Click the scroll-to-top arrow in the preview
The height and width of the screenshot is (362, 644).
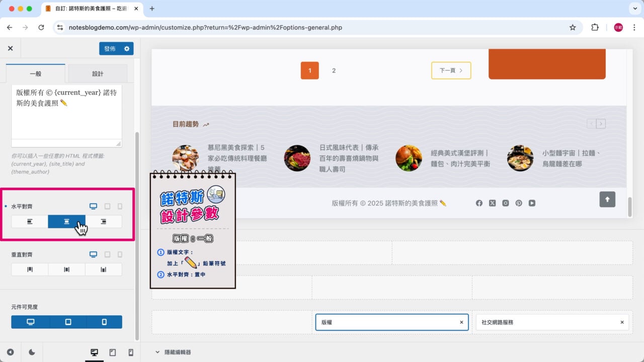click(x=607, y=200)
